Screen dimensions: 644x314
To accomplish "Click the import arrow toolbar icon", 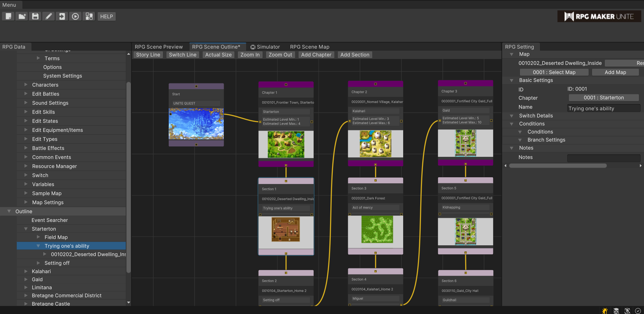I will (62, 16).
